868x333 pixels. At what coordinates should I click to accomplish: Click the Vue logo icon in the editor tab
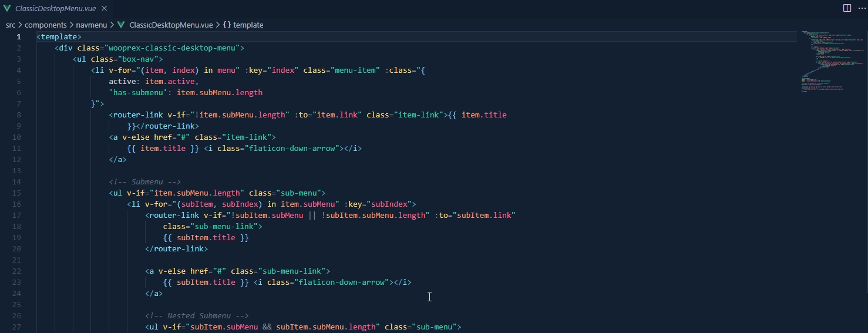pyautogui.click(x=8, y=9)
